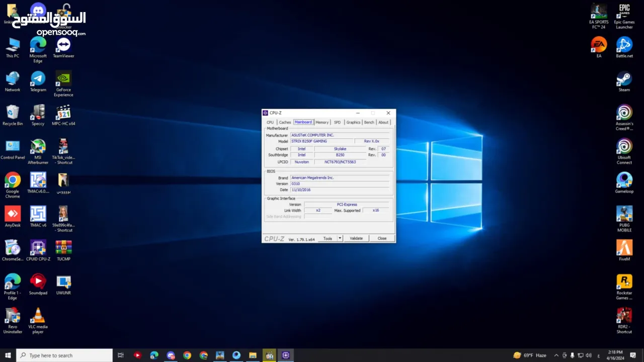
Task: Click the taskbar search box
Action: pyautogui.click(x=64, y=355)
